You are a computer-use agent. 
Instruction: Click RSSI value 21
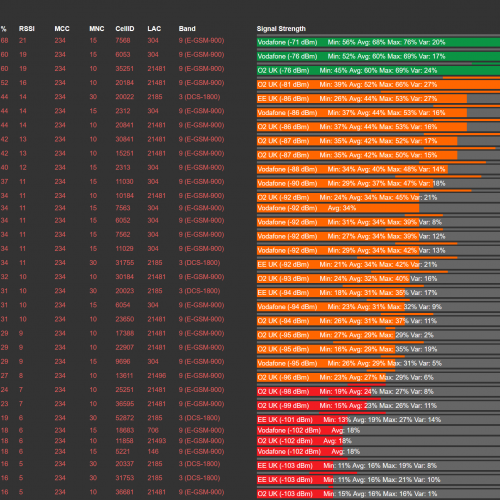click(x=23, y=41)
